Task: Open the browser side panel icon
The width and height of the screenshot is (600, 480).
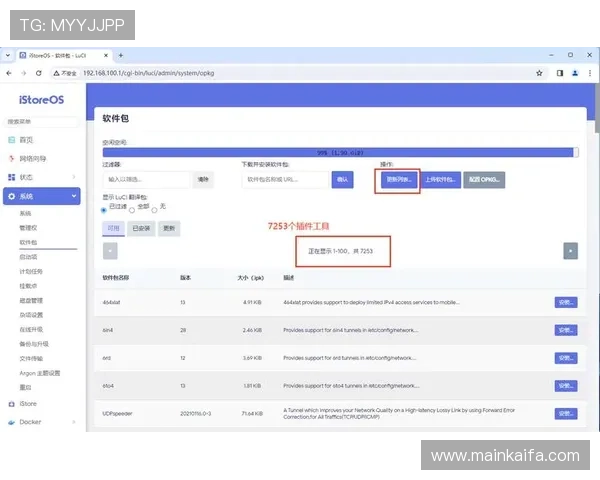Action: coord(560,73)
